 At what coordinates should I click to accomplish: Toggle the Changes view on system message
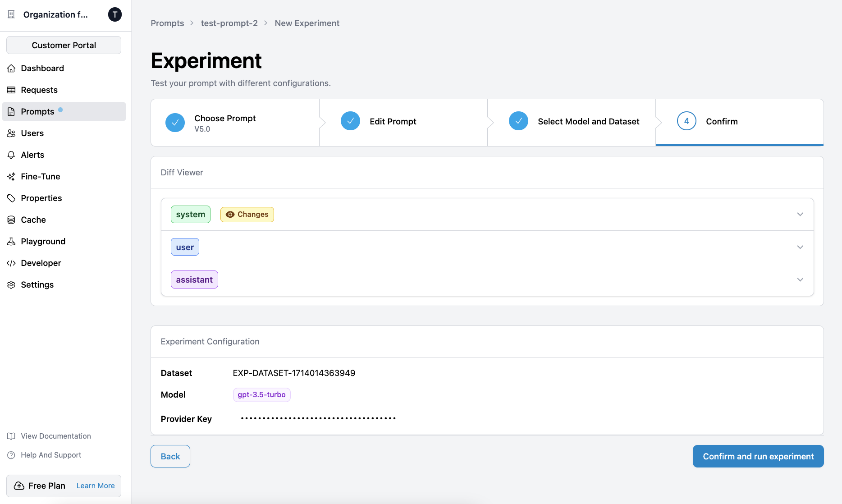click(x=247, y=214)
